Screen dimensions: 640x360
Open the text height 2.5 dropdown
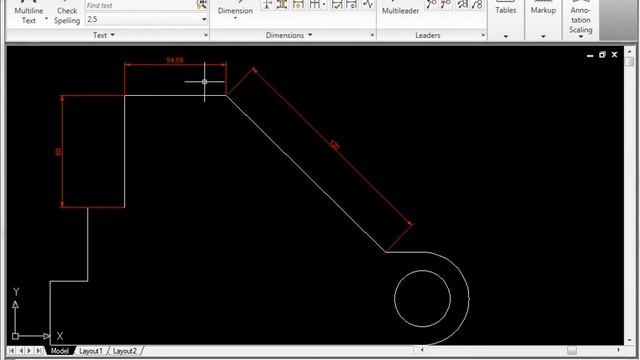(204, 20)
